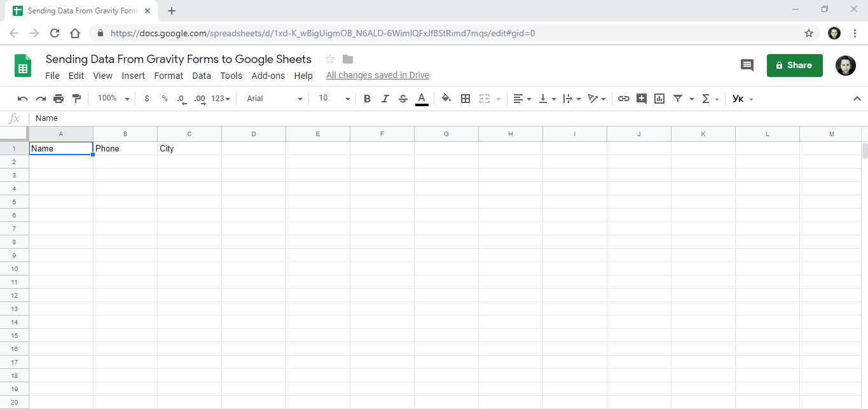
Task: Open the Insert menu
Action: [x=134, y=76]
